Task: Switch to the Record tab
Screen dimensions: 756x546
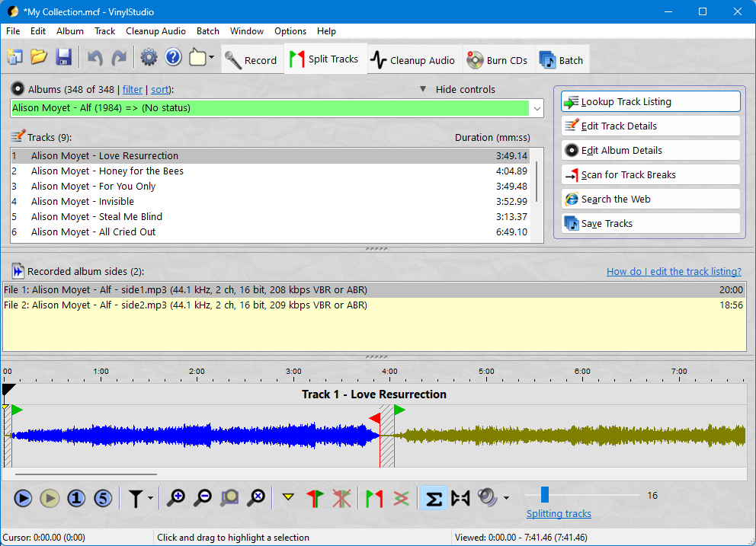Action: tap(253, 60)
